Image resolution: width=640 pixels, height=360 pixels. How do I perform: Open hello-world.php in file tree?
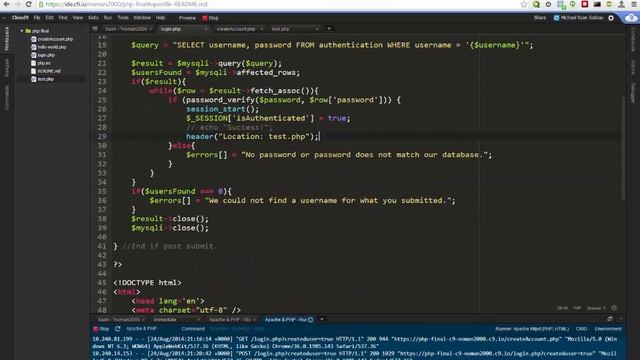[49, 47]
